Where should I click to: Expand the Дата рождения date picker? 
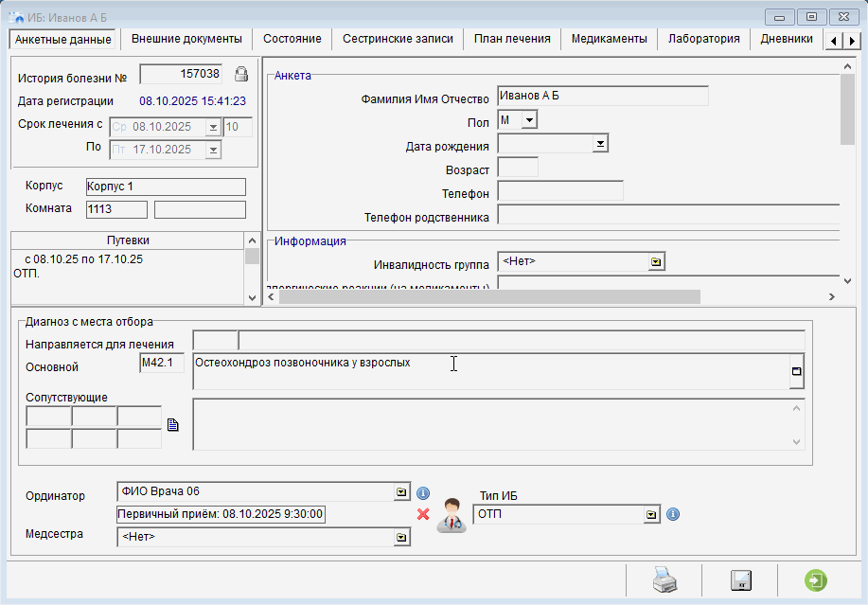click(x=599, y=144)
